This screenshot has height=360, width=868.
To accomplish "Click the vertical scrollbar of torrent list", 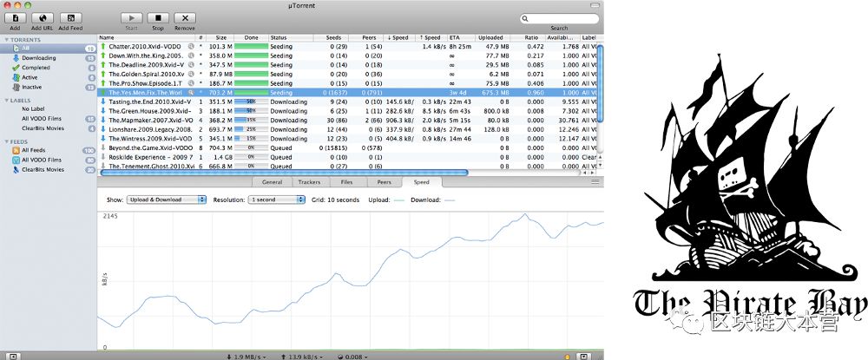I will [600, 83].
